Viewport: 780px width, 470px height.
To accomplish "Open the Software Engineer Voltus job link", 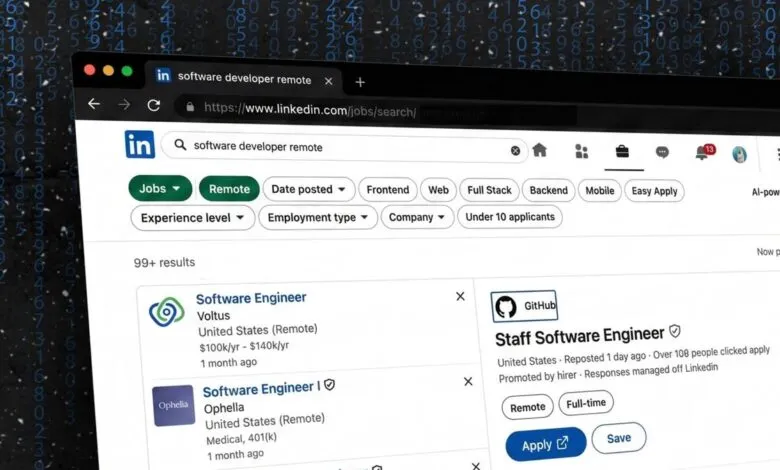I will tap(251, 298).
